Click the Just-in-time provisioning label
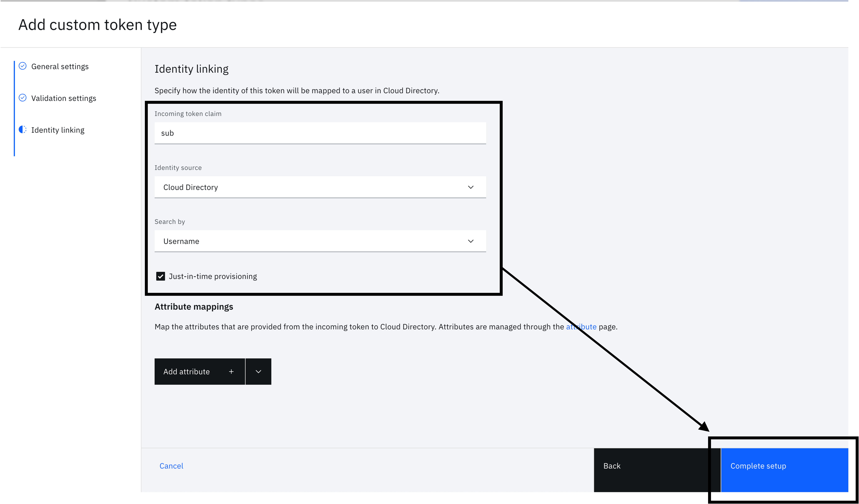Image resolution: width=859 pixels, height=504 pixels. (213, 276)
